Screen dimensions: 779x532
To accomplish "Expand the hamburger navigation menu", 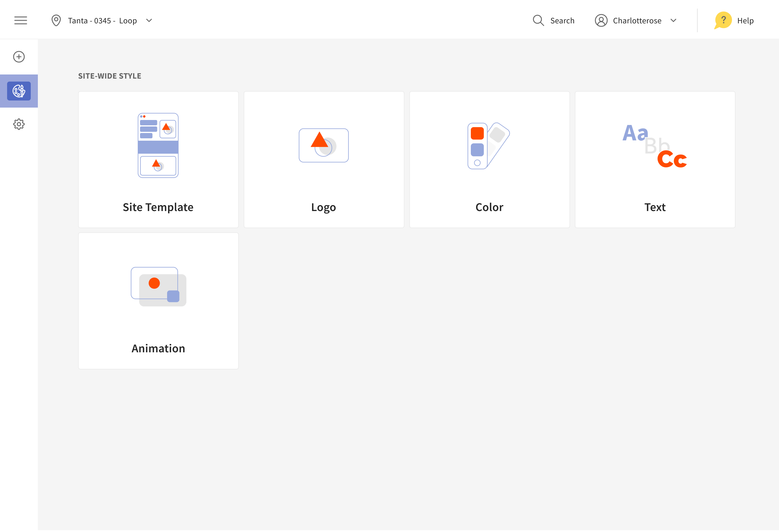I will [21, 20].
